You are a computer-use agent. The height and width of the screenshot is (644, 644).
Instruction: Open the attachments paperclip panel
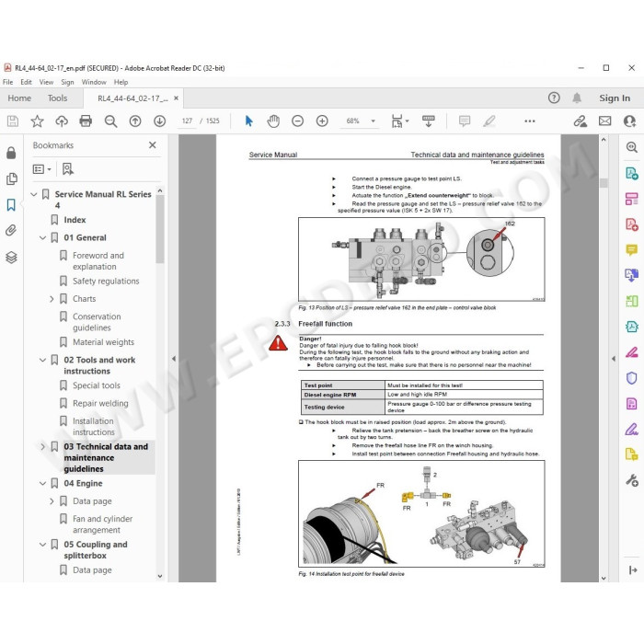click(x=11, y=230)
